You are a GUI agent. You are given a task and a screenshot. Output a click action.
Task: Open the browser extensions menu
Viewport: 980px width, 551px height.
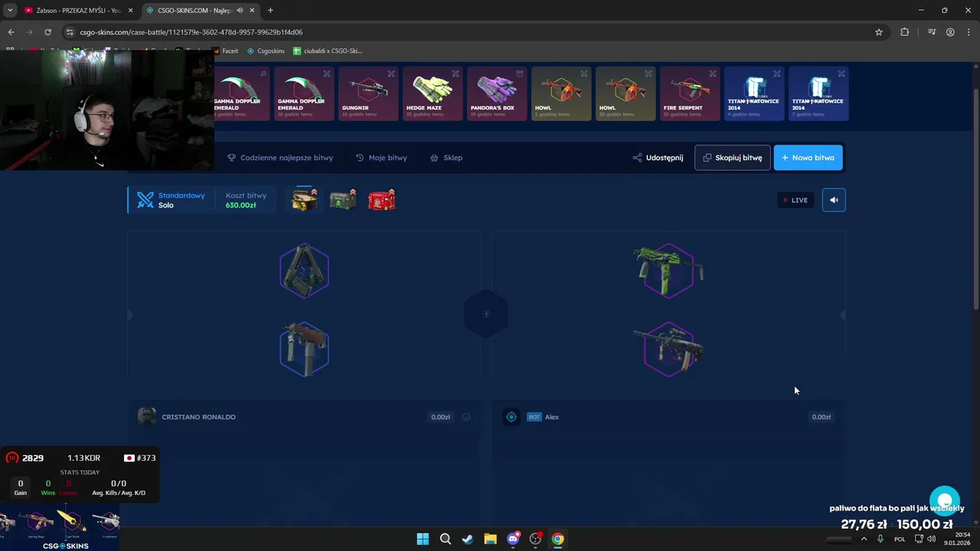click(x=905, y=32)
